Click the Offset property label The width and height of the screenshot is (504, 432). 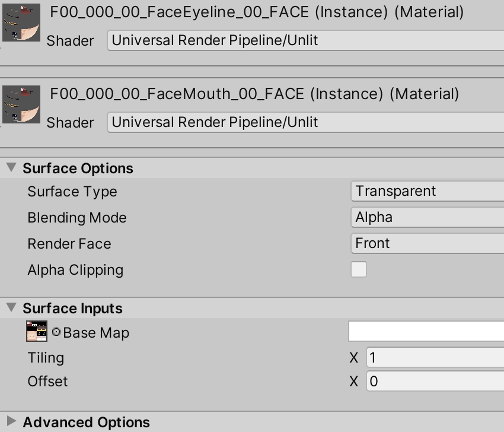pyautogui.click(x=47, y=381)
